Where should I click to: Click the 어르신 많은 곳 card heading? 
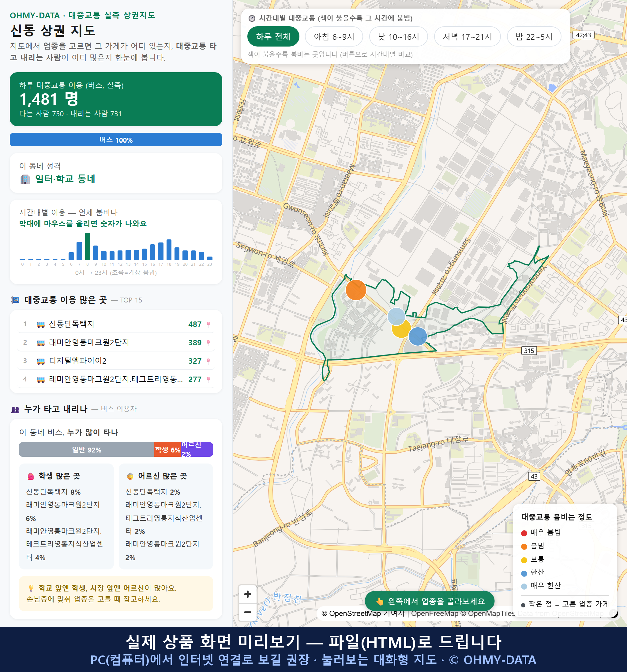[162, 476]
